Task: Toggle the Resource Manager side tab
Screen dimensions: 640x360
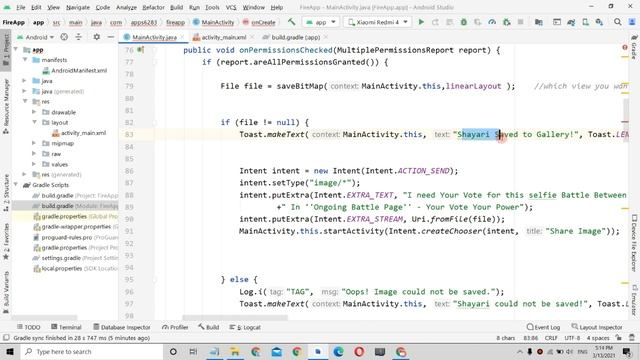Action: [6, 106]
